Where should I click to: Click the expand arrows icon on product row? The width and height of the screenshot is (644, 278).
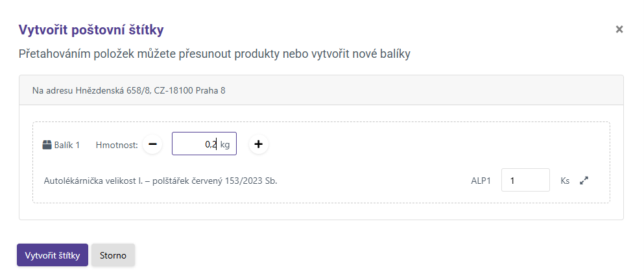click(x=584, y=181)
